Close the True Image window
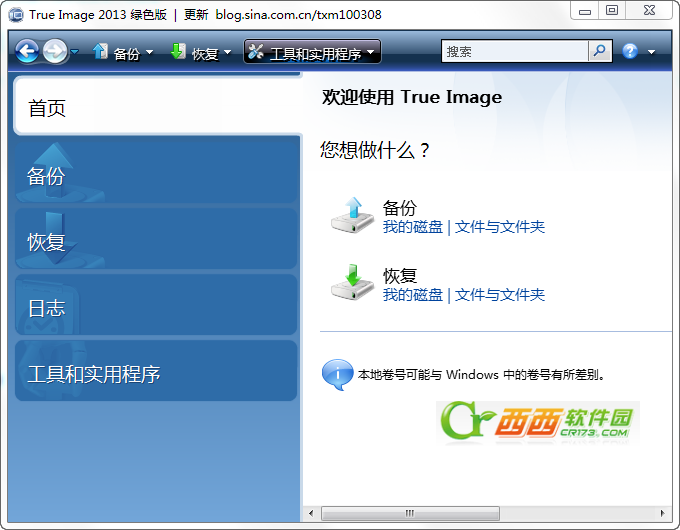Screen dimensions: 680x530 click(649, 10)
